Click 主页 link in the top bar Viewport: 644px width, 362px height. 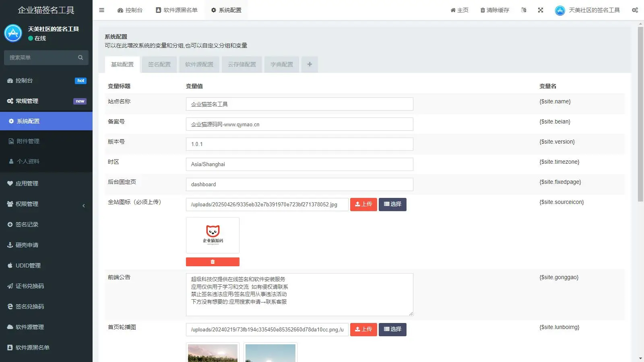click(459, 10)
